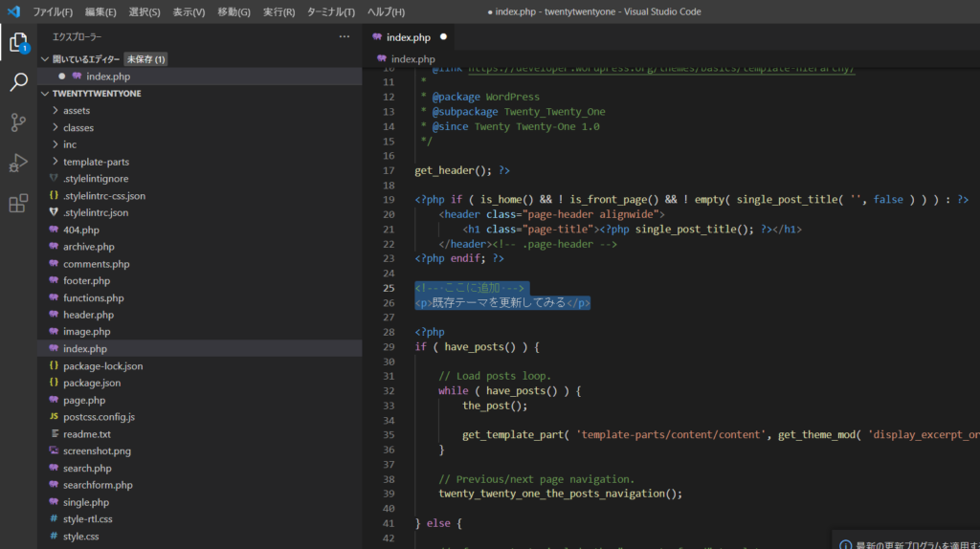Collapse the TWENTYTWENTYONE folder section
980x549 pixels.
[45, 94]
